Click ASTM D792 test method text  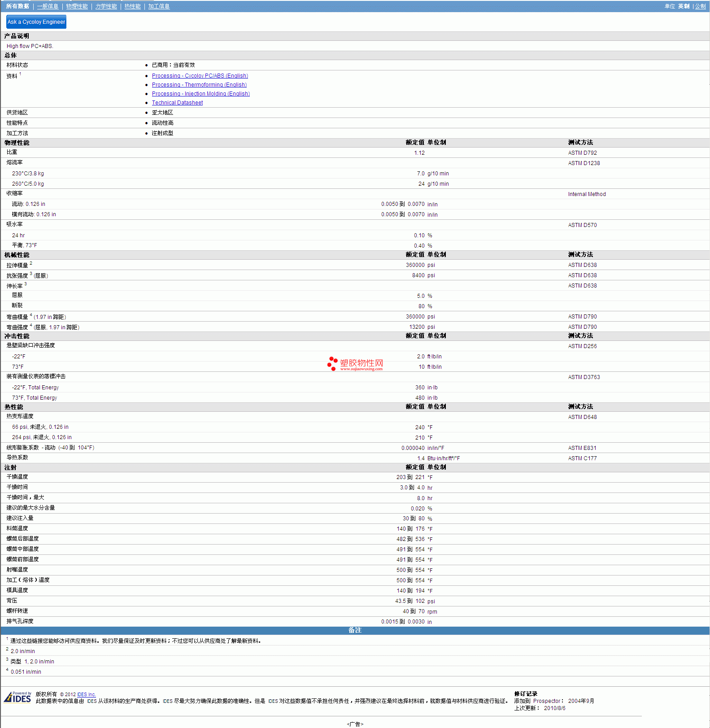(582, 153)
